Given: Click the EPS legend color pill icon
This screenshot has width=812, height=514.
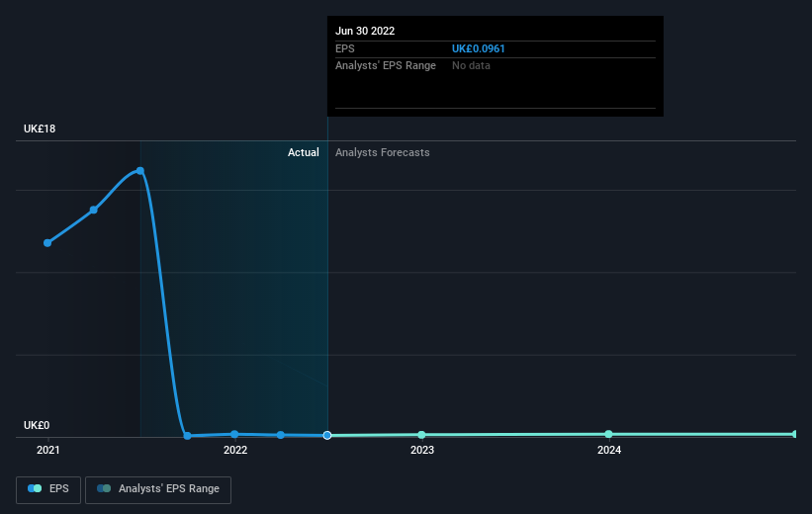Looking at the screenshot, I should click(x=35, y=488).
